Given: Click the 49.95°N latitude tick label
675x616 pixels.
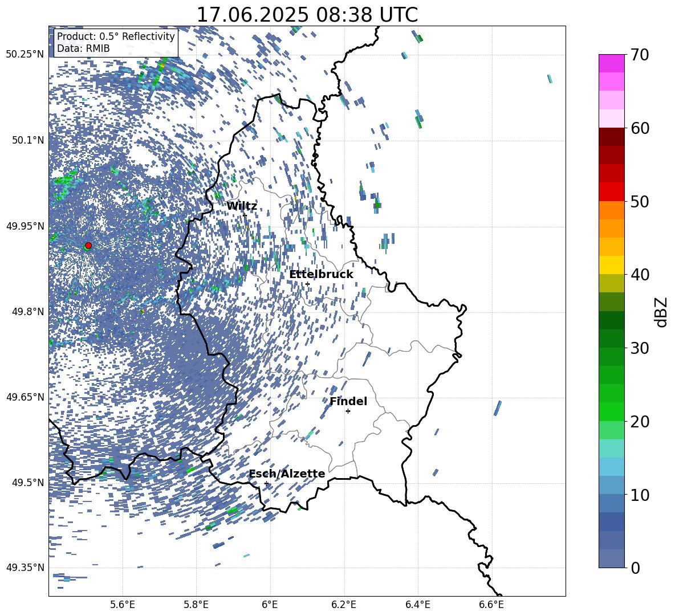Looking at the screenshot, I should click(x=25, y=226).
